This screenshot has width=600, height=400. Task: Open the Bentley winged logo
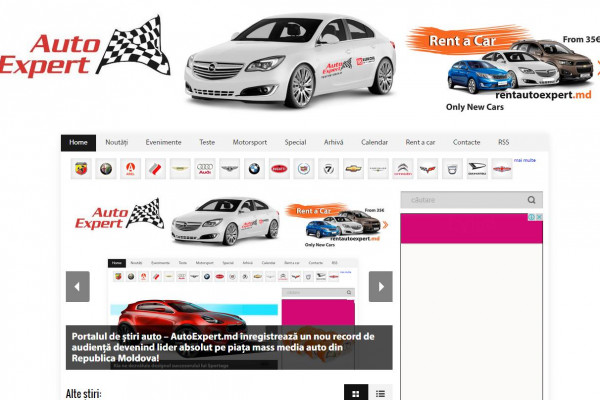[230, 168]
